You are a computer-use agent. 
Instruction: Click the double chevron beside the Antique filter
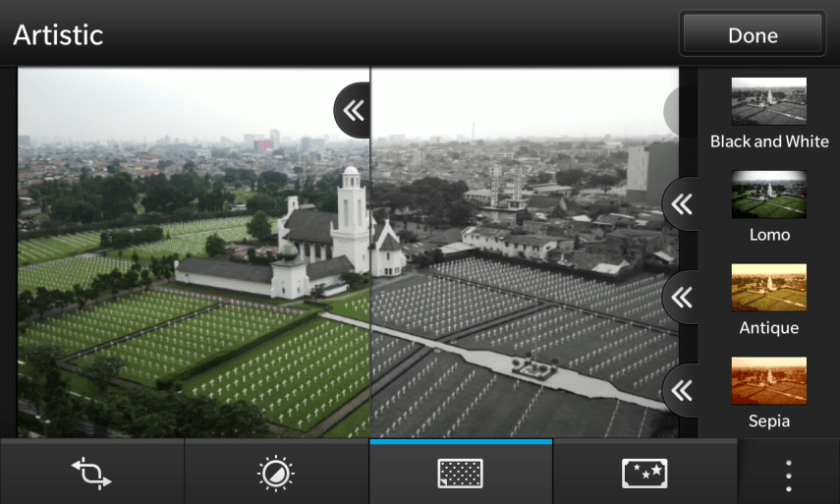coord(682,297)
